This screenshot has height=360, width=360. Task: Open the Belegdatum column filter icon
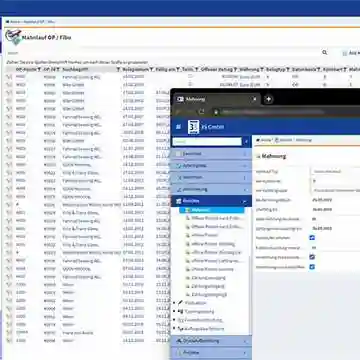pyautogui.click(x=151, y=70)
